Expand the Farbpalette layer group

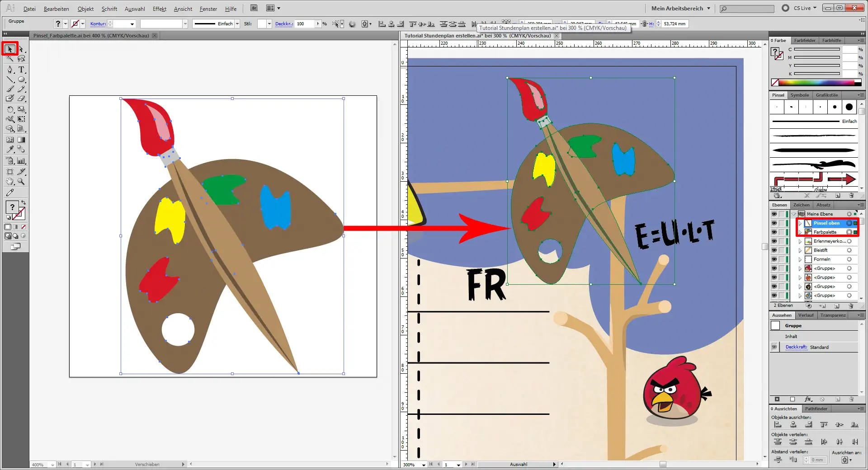click(800, 232)
